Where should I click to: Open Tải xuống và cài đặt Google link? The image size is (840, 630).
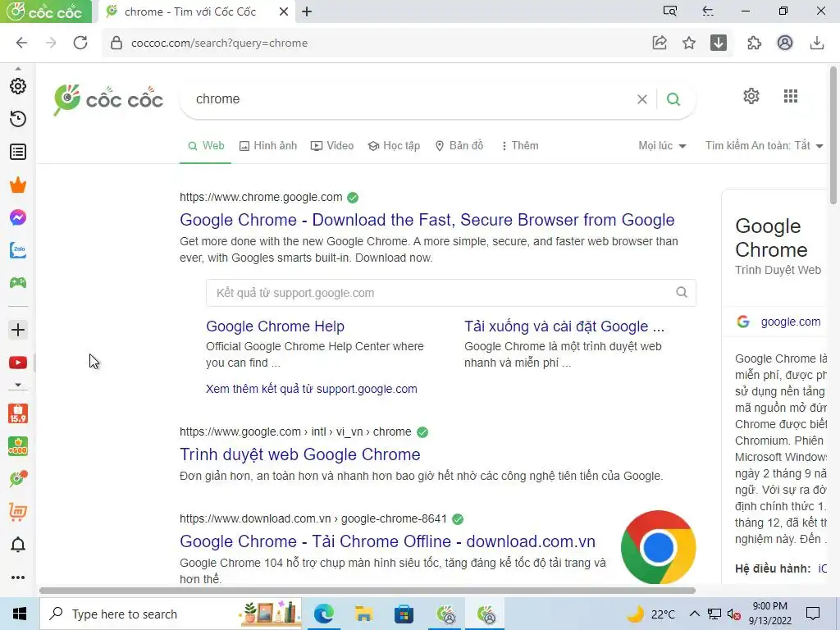(564, 326)
